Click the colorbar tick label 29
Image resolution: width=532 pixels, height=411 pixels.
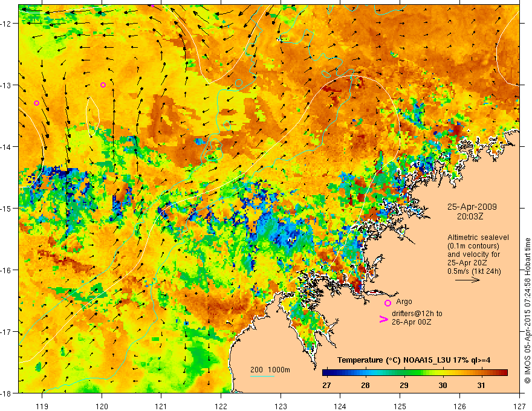404,385
